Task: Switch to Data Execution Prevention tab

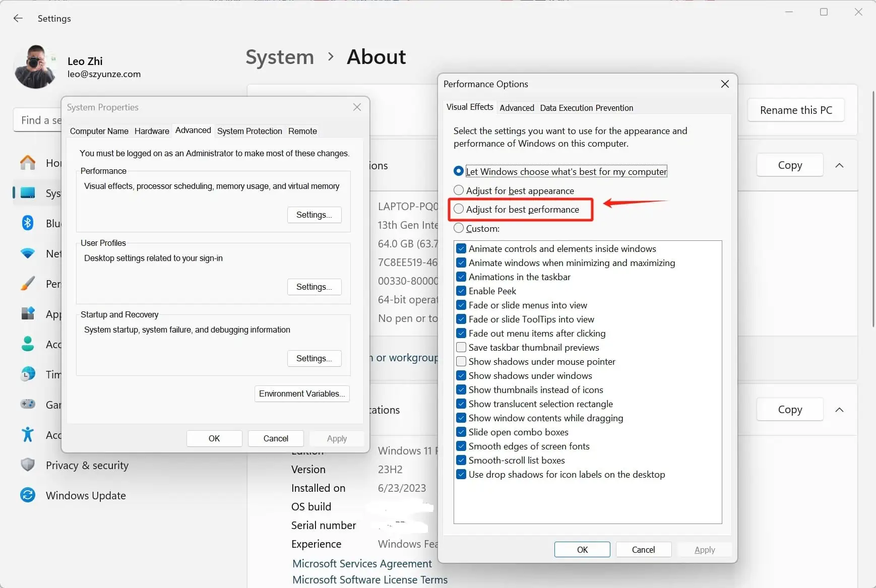Action: click(x=586, y=108)
